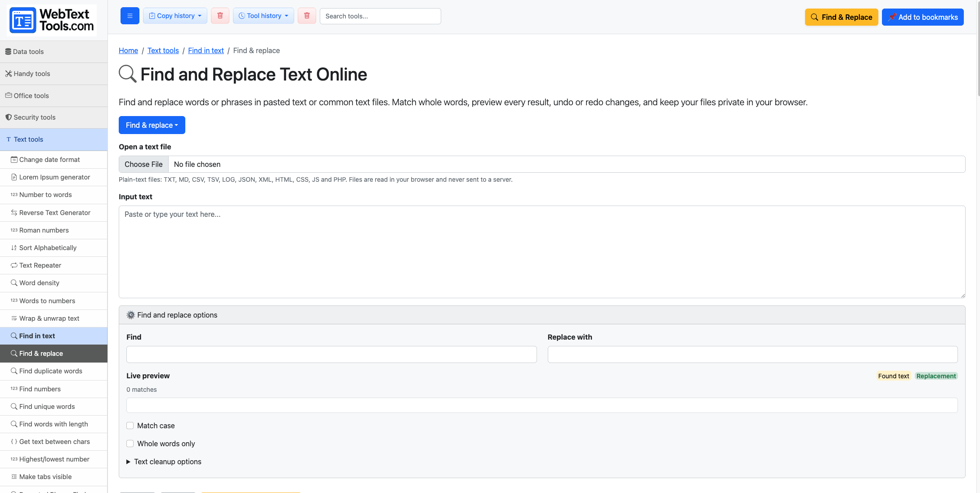Open Text Repeater tool
The height and width of the screenshot is (493, 980).
(x=54, y=265)
